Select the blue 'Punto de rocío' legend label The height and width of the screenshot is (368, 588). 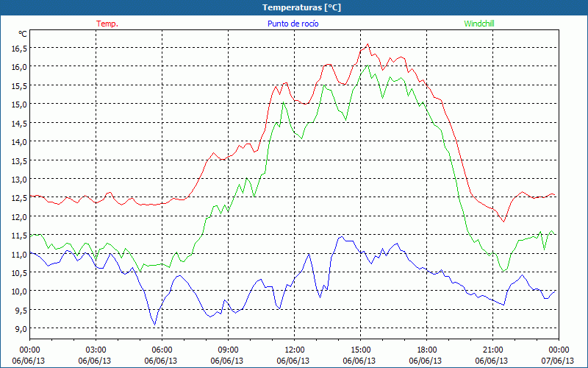293,24
